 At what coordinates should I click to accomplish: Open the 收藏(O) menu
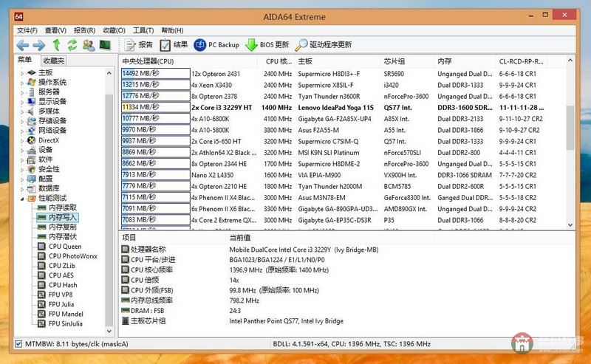click(114, 30)
